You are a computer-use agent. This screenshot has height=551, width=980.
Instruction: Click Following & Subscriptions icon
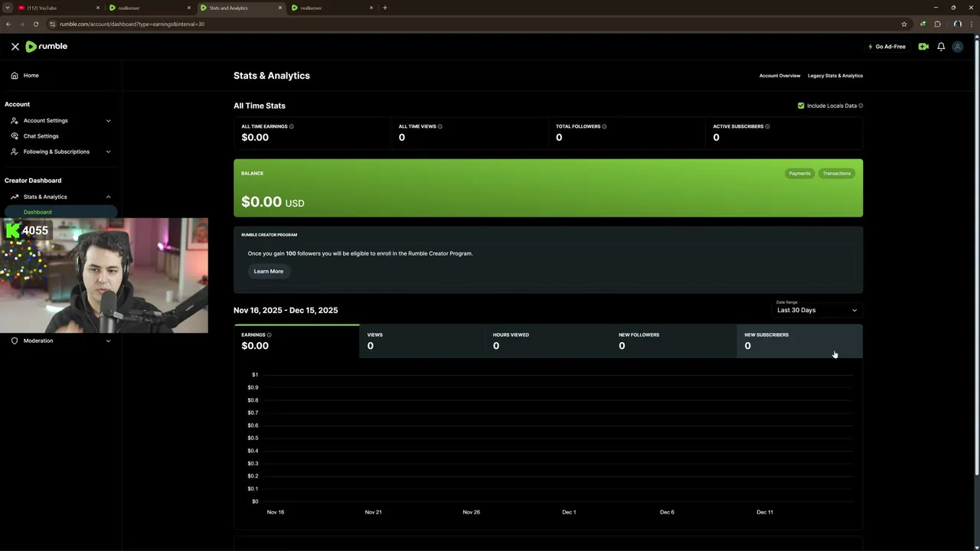pyautogui.click(x=15, y=152)
